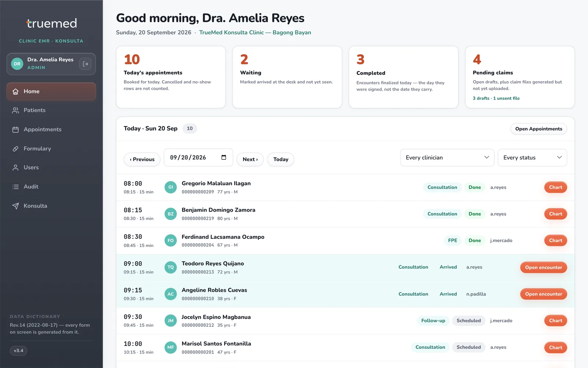This screenshot has height=368, width=588.
Task: Jump to Today in the schedule
Action: click(281, 159)
